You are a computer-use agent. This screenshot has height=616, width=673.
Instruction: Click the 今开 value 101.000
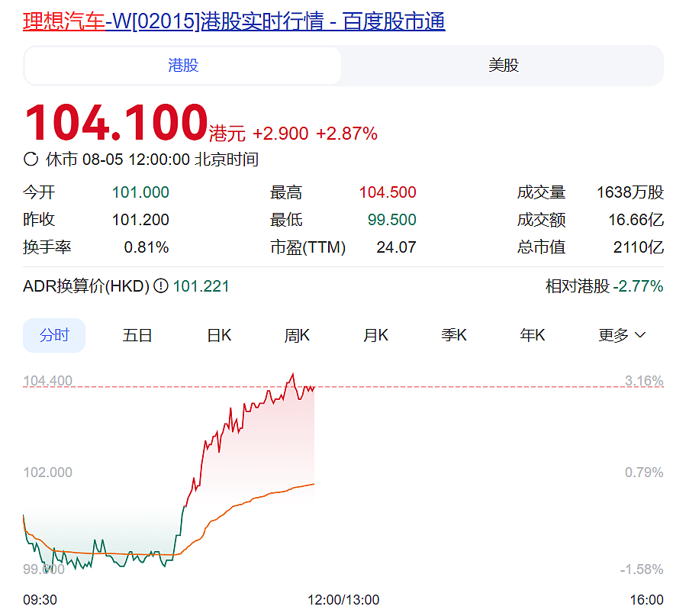click(x=140, y=192)
